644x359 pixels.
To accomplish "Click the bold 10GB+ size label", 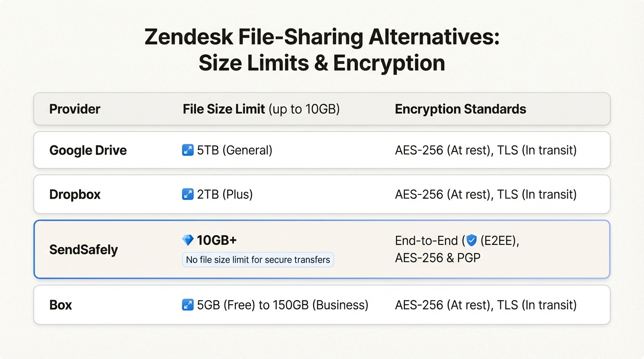I will point(217,240).
